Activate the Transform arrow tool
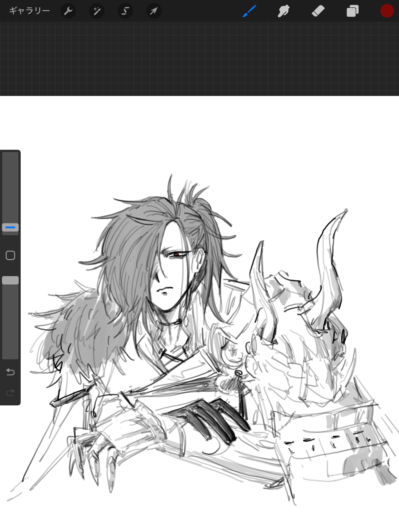Screen dimensions: 399x532 coord(154,11)
